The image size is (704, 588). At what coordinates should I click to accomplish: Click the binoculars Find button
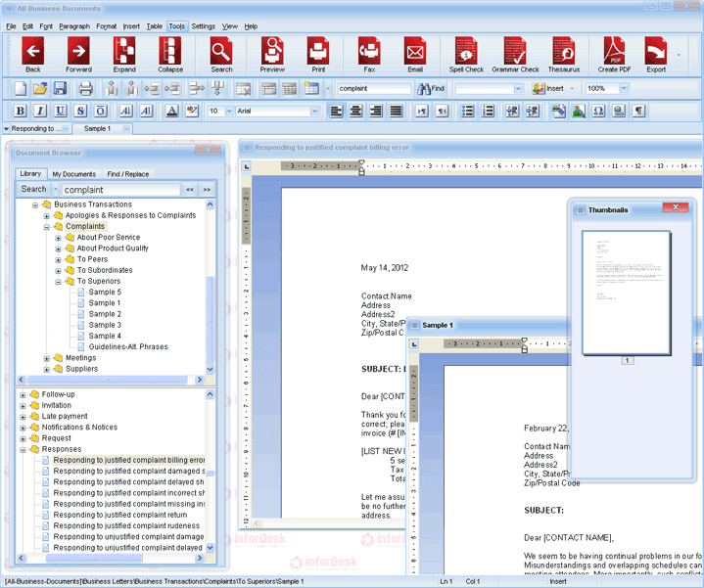point(431,89)
